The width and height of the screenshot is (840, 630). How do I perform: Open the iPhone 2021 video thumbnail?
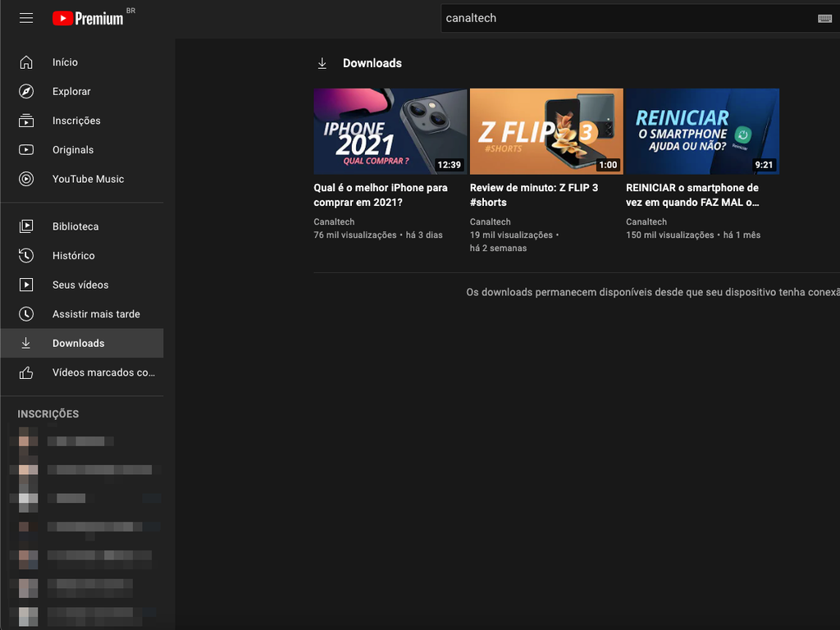point(390,131)
